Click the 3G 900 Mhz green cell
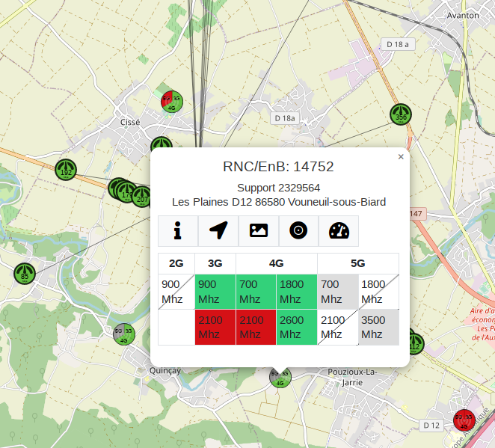Screen dimensions: 495x448 pyautogui.click(x=215, y=292)
